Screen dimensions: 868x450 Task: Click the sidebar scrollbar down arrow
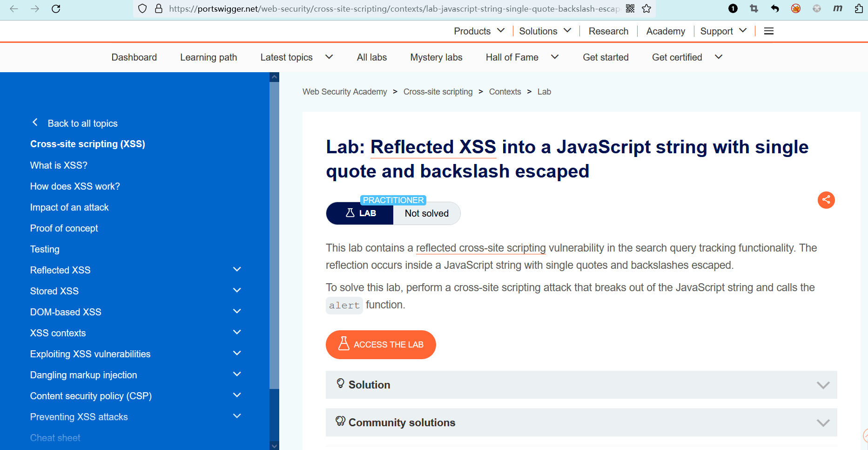(274, 446)
